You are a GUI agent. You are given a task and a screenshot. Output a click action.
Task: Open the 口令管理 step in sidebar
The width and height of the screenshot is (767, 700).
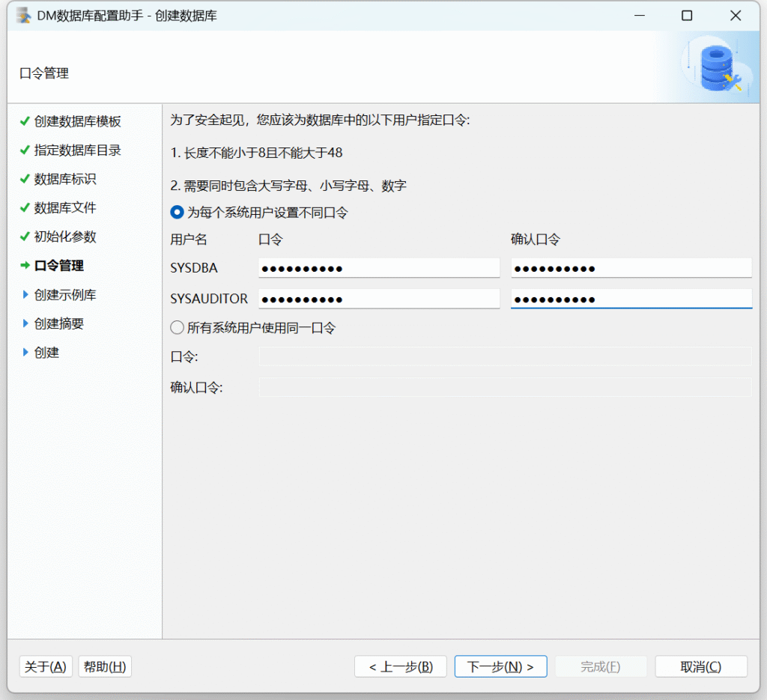pyautogui.click(x=59, y=266)
